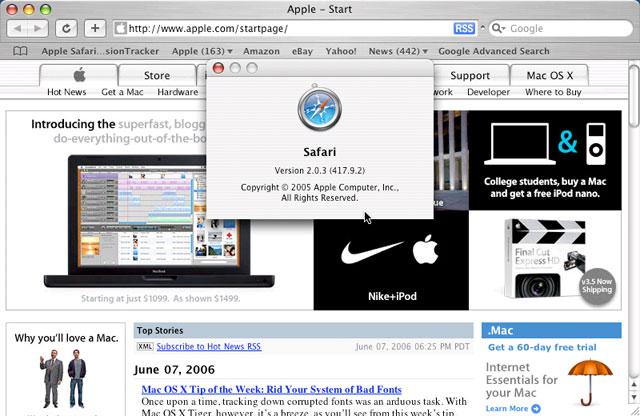Viewport: 640px width, 416px height.
Task: Go forward with the Forward arrow button
Action: (38, 29)
